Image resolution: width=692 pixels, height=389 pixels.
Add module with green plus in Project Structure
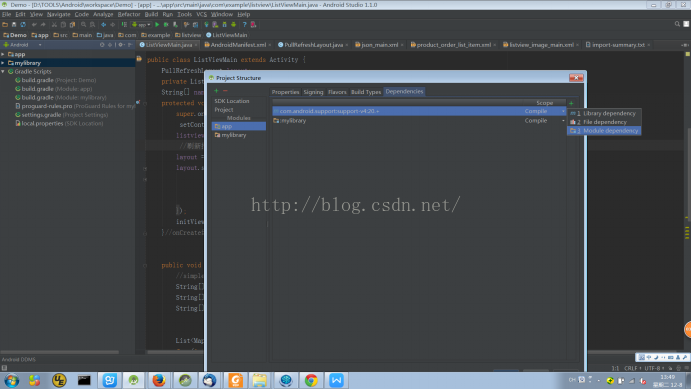click(216, 91)
